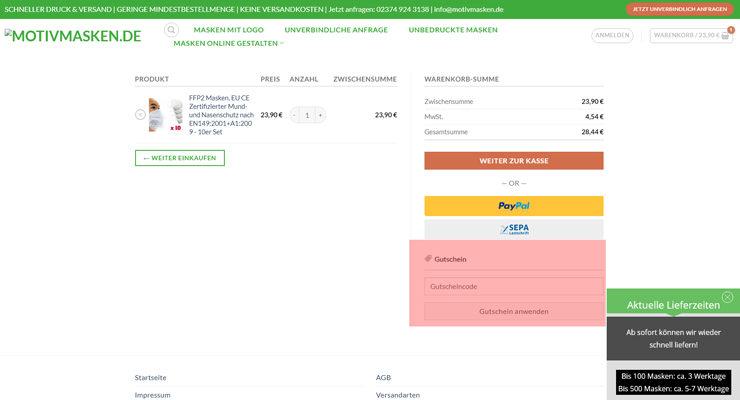Close the Aktuelle Lieferzeiten popup
Image resolution: width=740 pixels, height=400 pixels.
pos(727,297)
